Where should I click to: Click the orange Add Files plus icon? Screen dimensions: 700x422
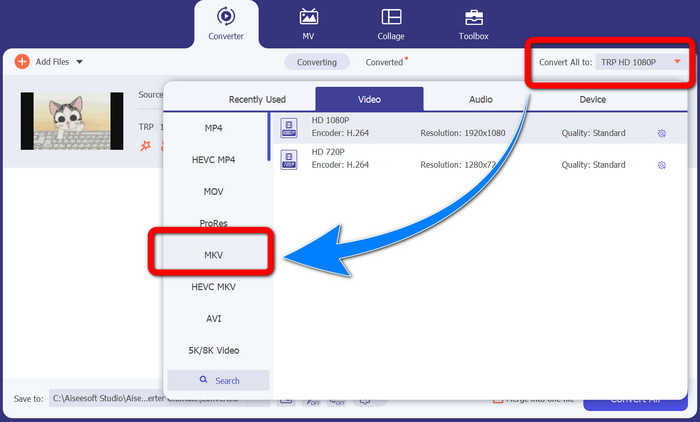click(x=22, y=62)
